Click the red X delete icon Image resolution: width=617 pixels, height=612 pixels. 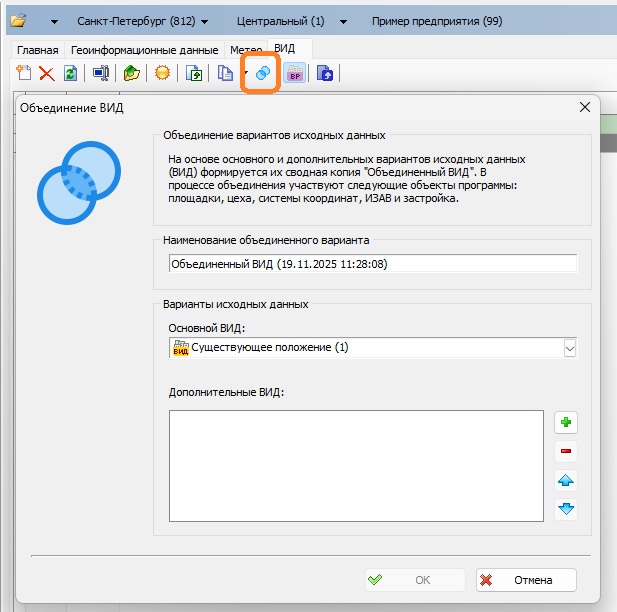46,73
